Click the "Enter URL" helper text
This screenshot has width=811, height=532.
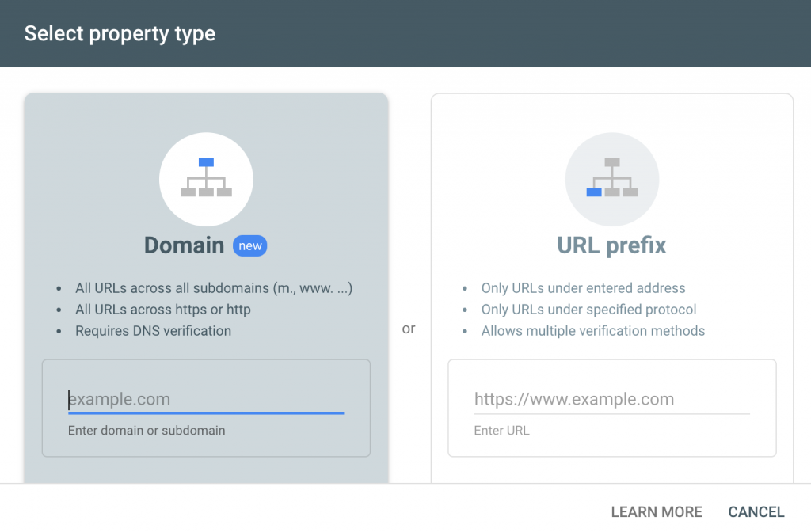pos(501,431)
